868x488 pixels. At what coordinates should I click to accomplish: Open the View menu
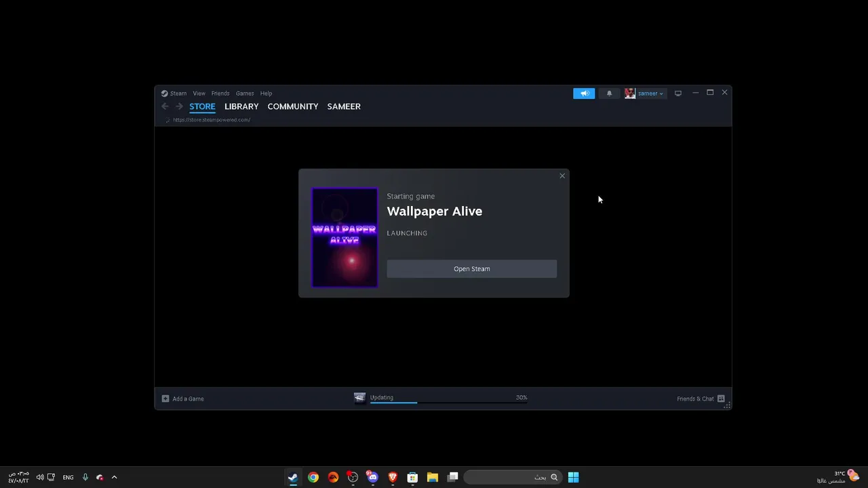pos(199,94)
